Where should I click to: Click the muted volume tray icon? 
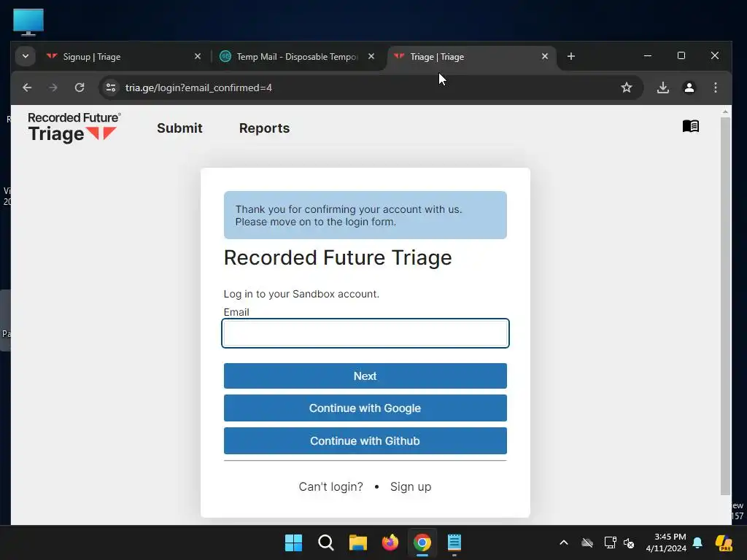click(x=629, y=542)
